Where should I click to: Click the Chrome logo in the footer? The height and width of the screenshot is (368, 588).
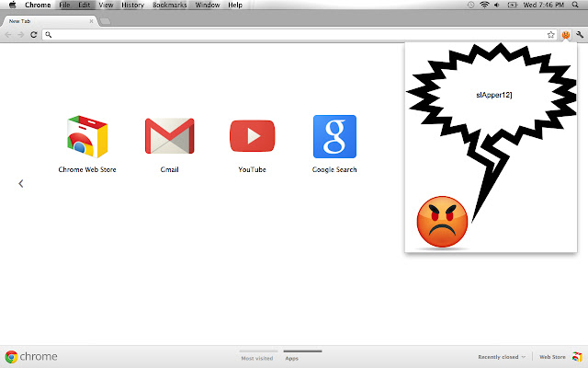(x=11, y=357)
